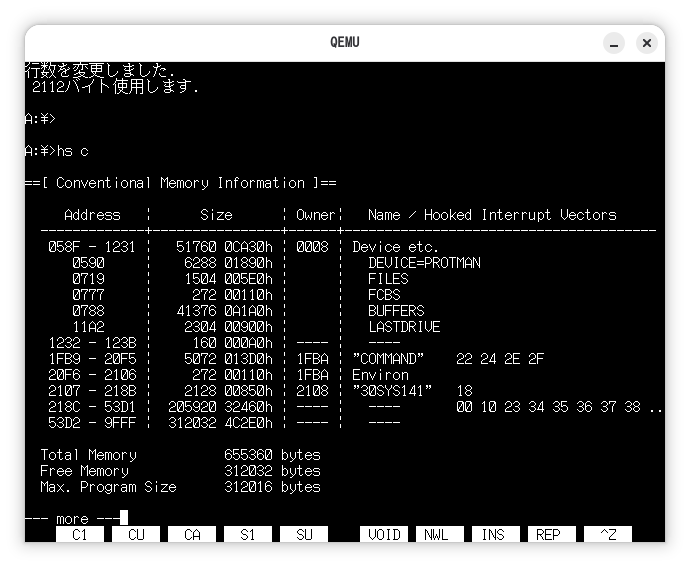Screen dimensions: 690x567
Task: Click owner value 2108
Action: tap(312, 390)
